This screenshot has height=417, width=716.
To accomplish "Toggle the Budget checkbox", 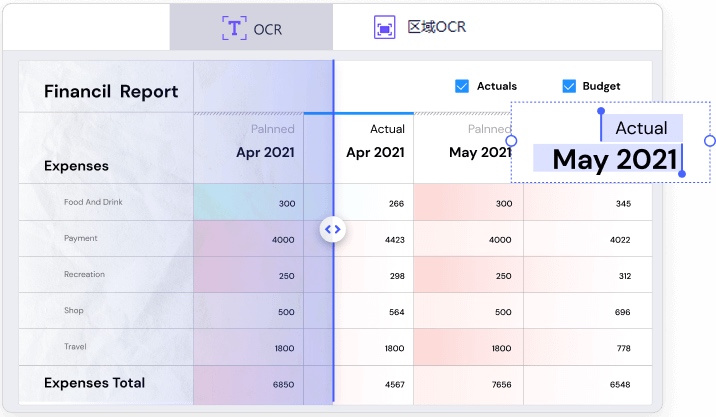I will pyautogui.click(x=569, y=86).
